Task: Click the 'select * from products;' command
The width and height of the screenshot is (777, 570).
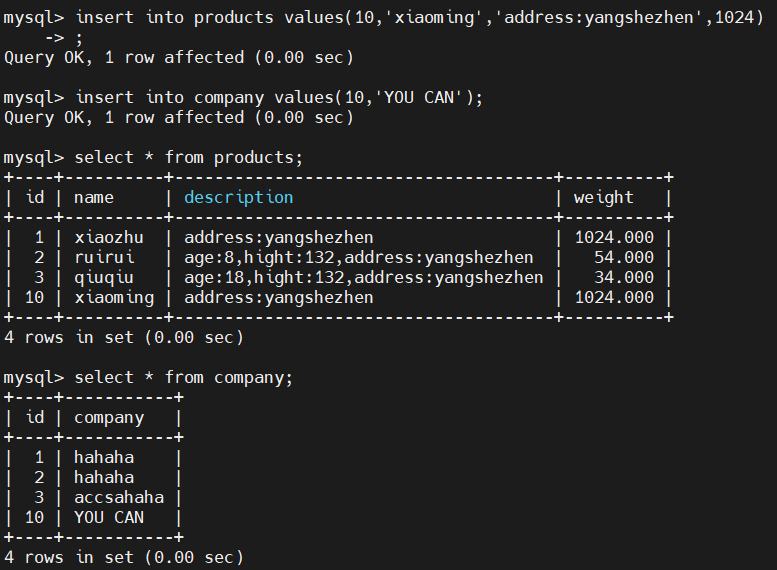Action: (x=188, y=158)
